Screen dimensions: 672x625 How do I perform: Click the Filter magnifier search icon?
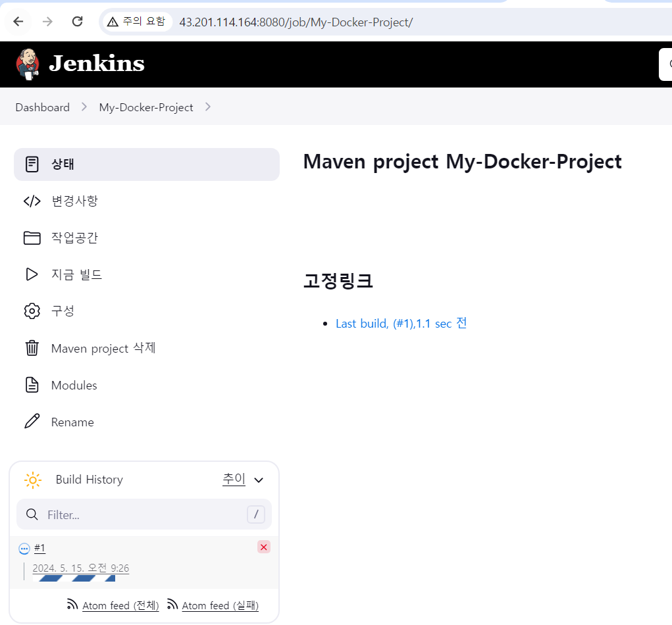32,514
